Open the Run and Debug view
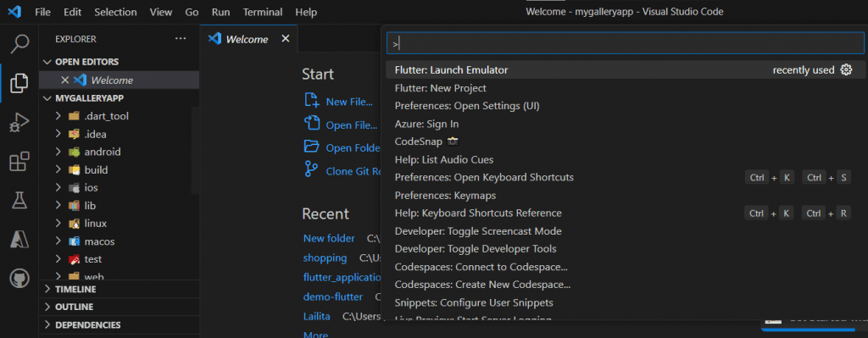This screenshot has height=338, width=868. pyautogui.click(x=19, y=122)
